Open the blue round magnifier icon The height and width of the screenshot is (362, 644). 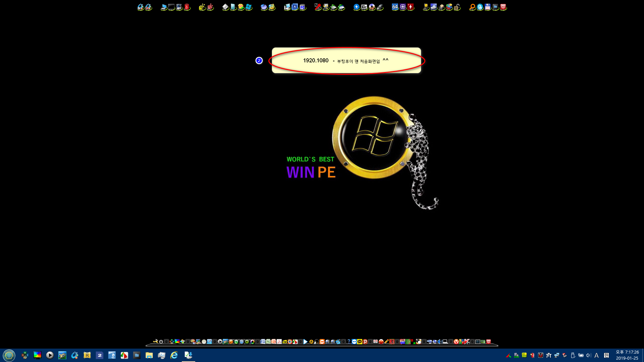tap(480, 7)
